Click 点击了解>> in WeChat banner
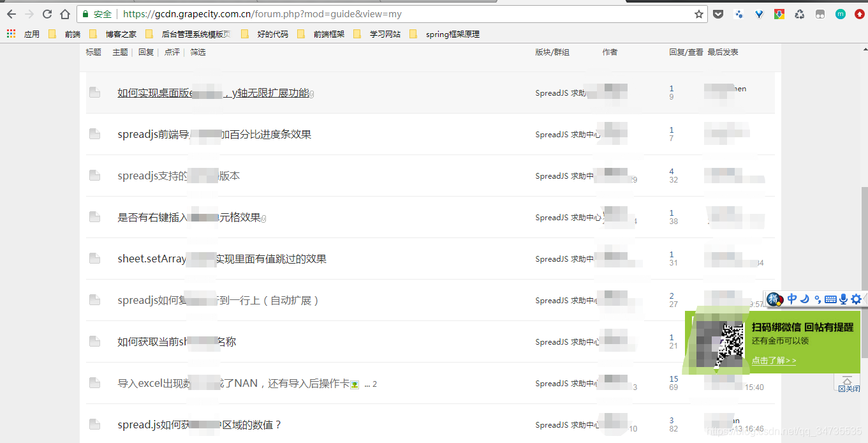868x443 pixels. [774, 360]
